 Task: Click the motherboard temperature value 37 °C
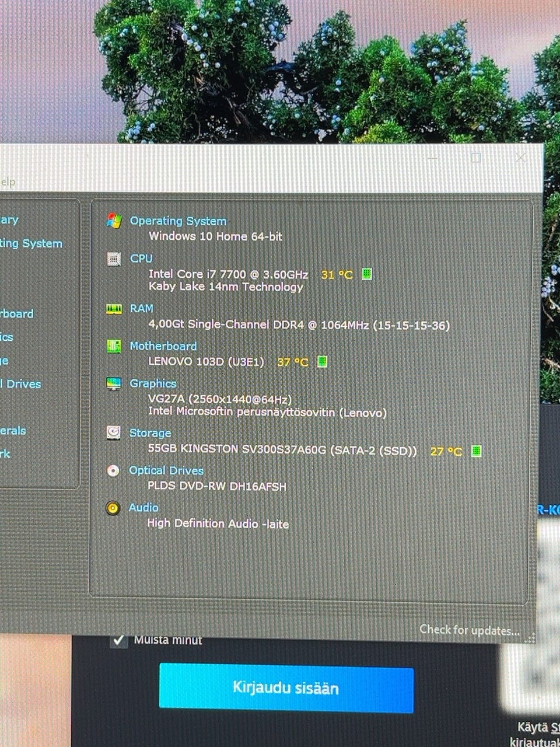point(292,362)
